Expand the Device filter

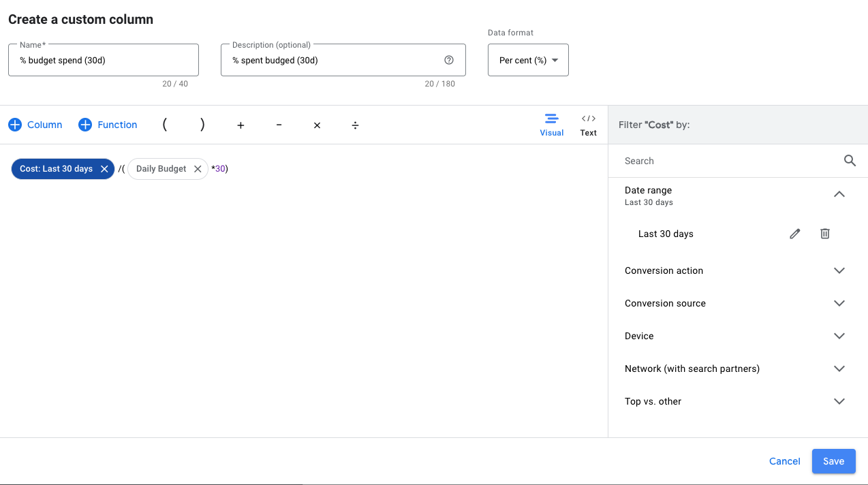839,336
